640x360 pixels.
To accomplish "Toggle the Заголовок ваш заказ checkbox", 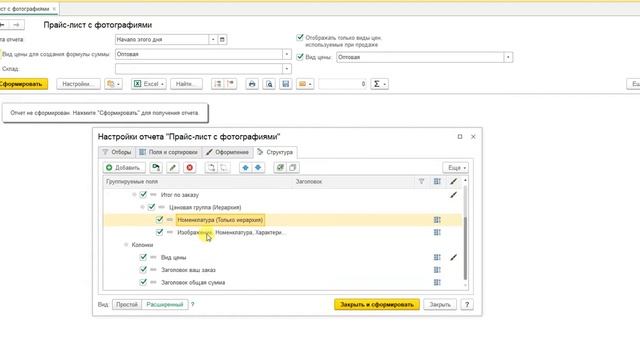I will (x=143, y=270).
